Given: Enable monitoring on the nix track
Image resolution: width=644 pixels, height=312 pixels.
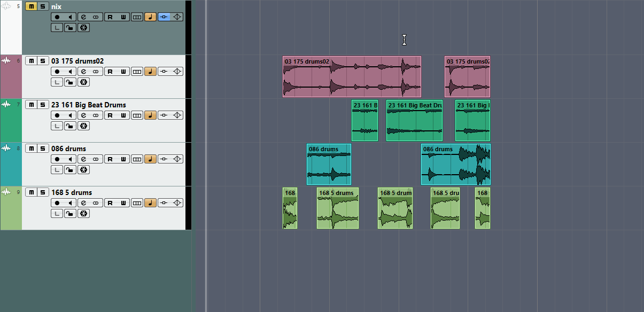Looking at the screenshot, I should click(x=70, y=17).
